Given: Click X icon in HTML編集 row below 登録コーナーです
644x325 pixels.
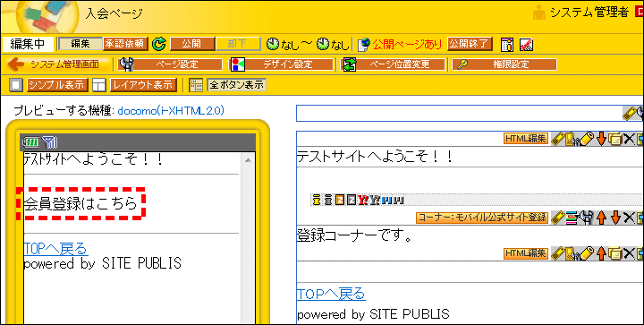Looking at the screenshot, I should (629, 253).
